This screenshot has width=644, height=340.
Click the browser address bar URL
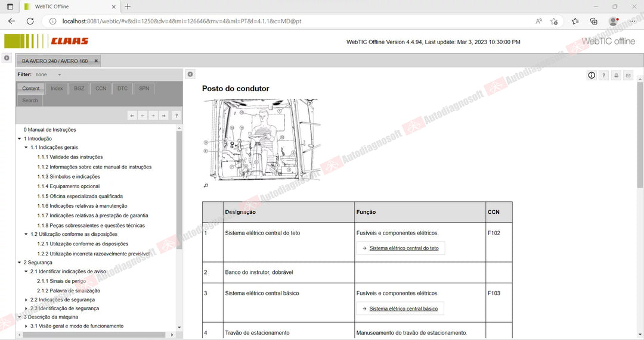pos(181,21)
